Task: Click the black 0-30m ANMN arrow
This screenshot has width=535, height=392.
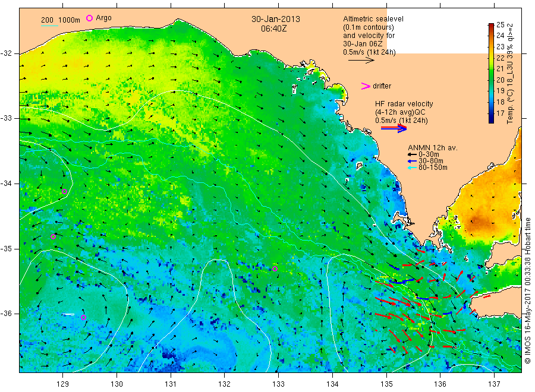Action: tap(412, 154)
